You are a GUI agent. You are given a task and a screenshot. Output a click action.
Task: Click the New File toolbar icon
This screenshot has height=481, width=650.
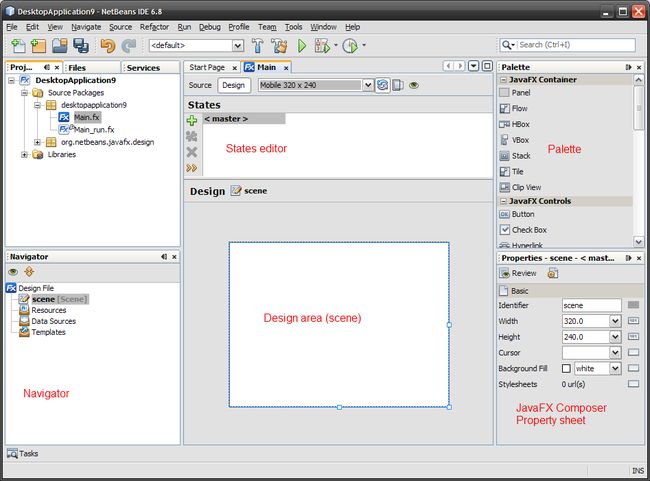pyautogui.click(x=18, y=45)
